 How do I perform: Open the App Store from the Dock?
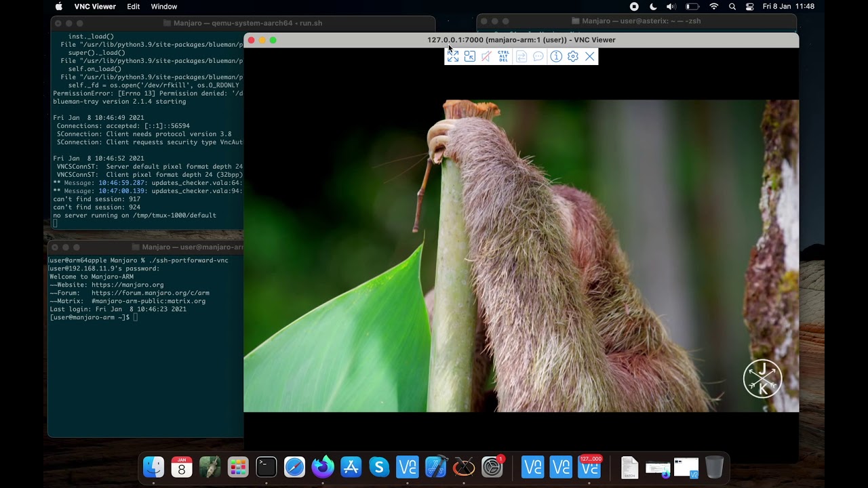pos(351,467)
